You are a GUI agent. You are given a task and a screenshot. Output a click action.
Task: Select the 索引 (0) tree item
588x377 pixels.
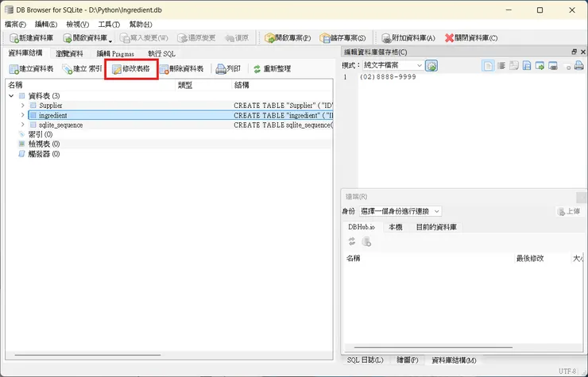pos(41,134)
